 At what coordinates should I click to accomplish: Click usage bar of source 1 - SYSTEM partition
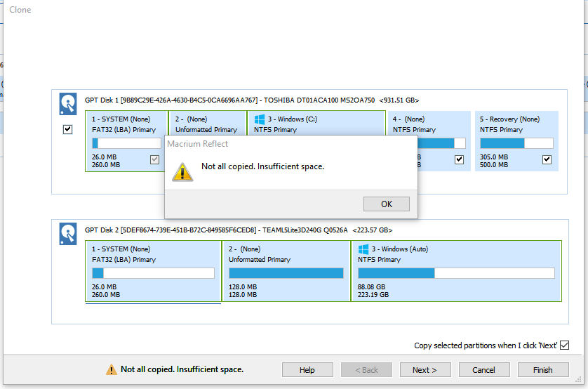pos(126,143)
